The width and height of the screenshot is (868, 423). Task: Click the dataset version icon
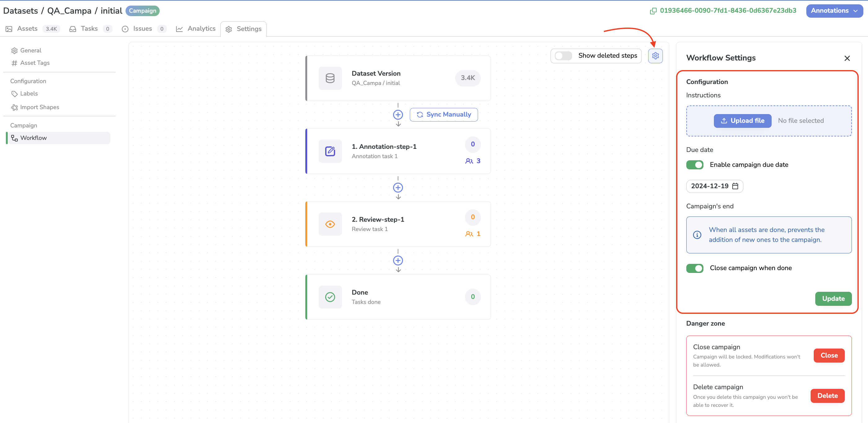pyautogui.click(x=330, y=78)
